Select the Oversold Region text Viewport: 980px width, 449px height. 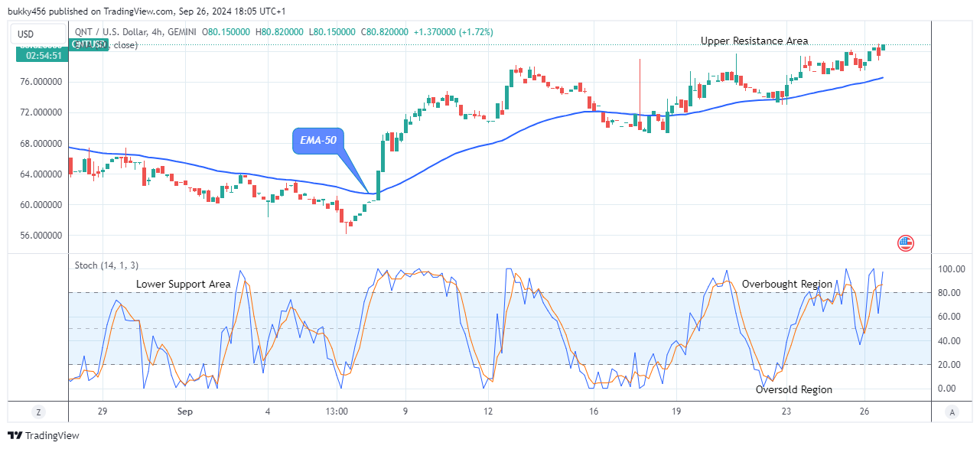pos(794,389)
